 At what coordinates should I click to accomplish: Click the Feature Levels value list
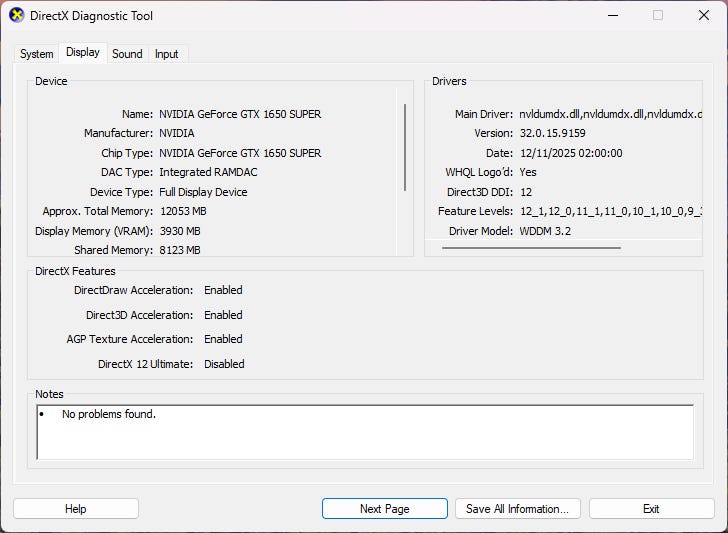click(x=611, y=211)
